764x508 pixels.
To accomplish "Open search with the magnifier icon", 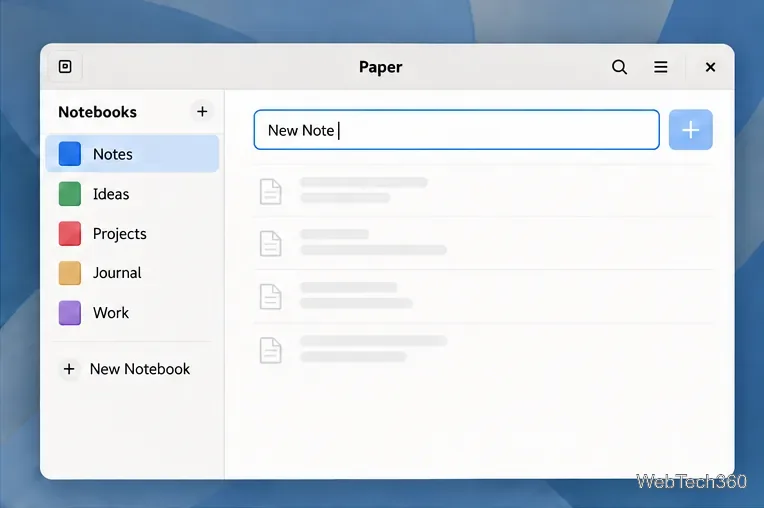I will (619, 67).
